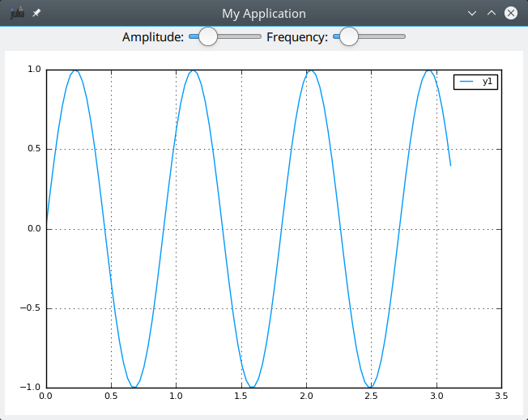Click the Frequency label

coord(296,36)
